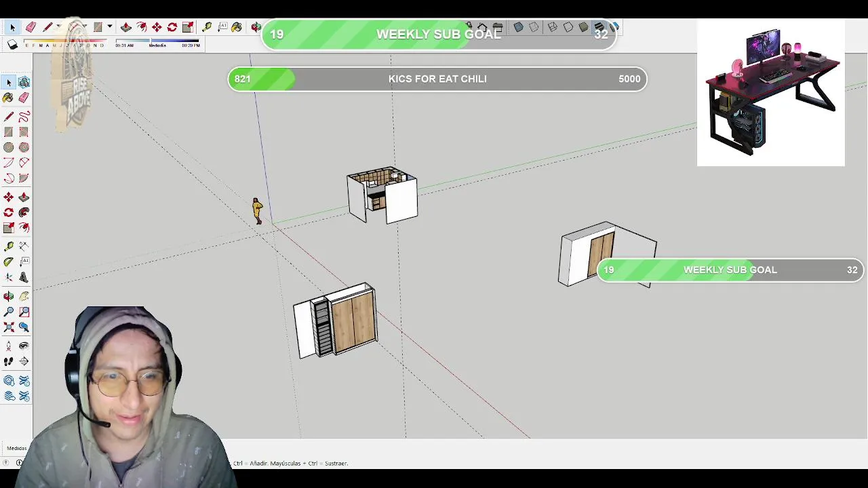Select the wardrobe with black shelves
The image size is (868, 488).
click(x=336, y=321)
